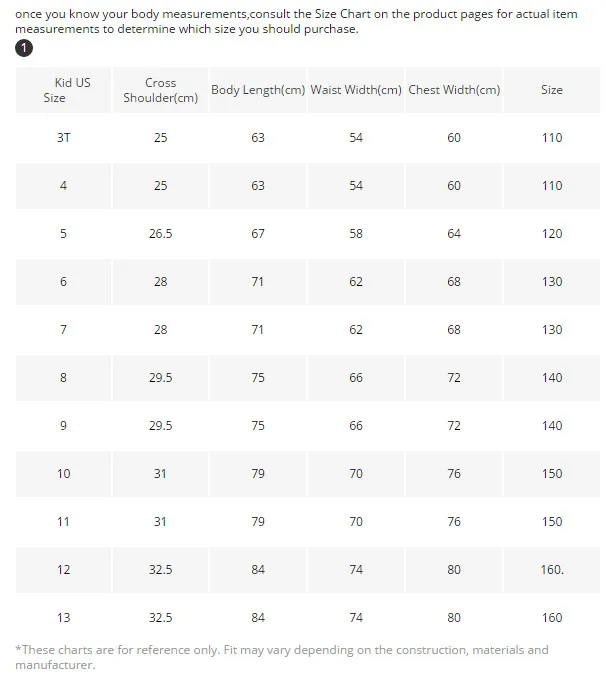Select the Kid US Size column header
Screen dimensions: 606x686
[x=63, y=90]
